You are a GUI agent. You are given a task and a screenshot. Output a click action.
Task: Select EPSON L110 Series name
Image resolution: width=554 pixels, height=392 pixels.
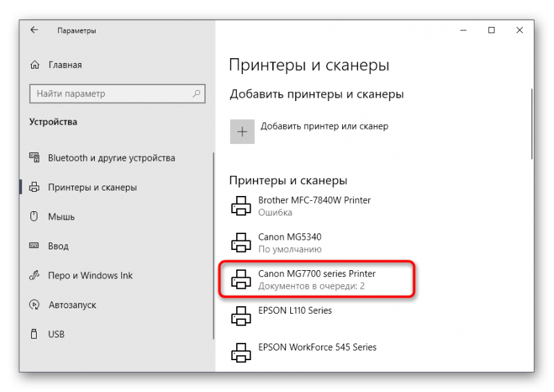point(295,310)
